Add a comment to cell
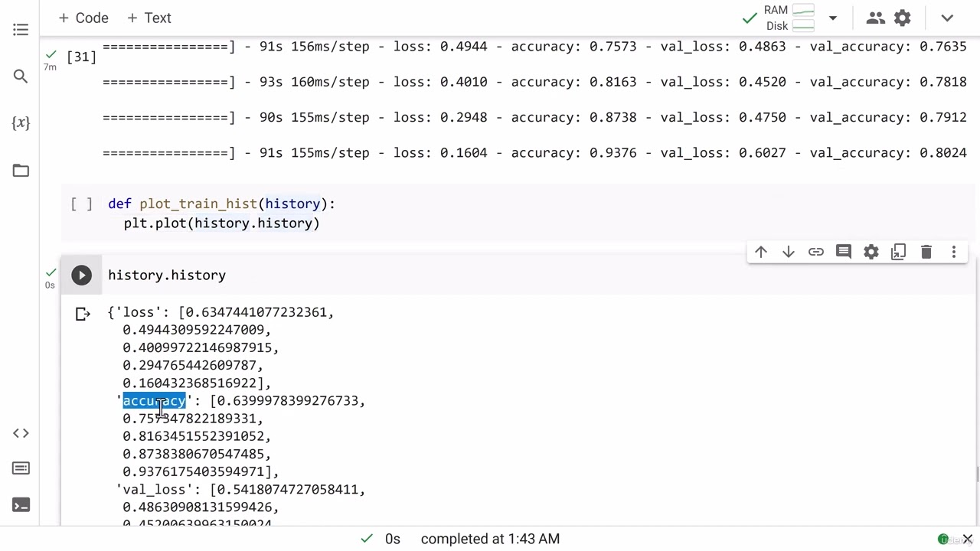This screenshot has height=551, width=980. click(x=843, y=252)
